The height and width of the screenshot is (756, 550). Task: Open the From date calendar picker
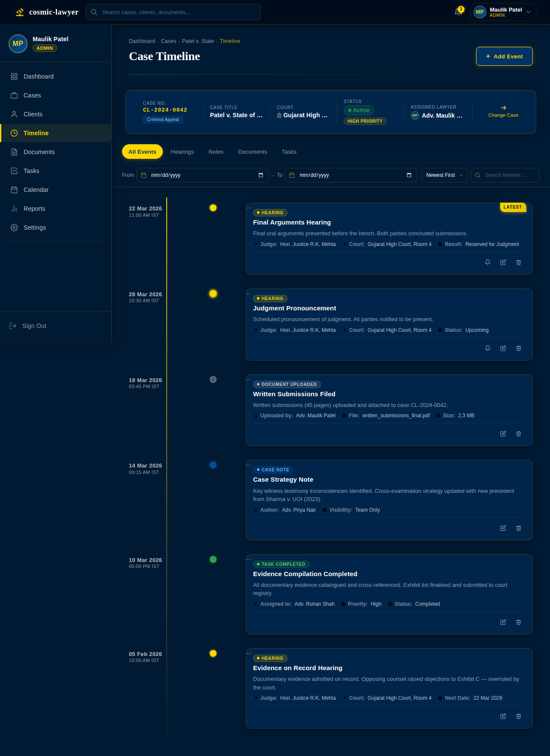coord(261,175)
